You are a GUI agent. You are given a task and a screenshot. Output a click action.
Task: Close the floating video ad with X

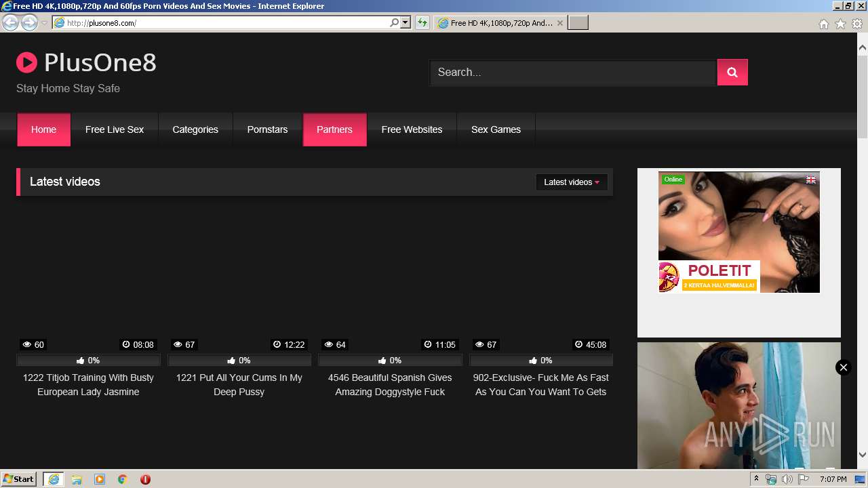(843, 367)
